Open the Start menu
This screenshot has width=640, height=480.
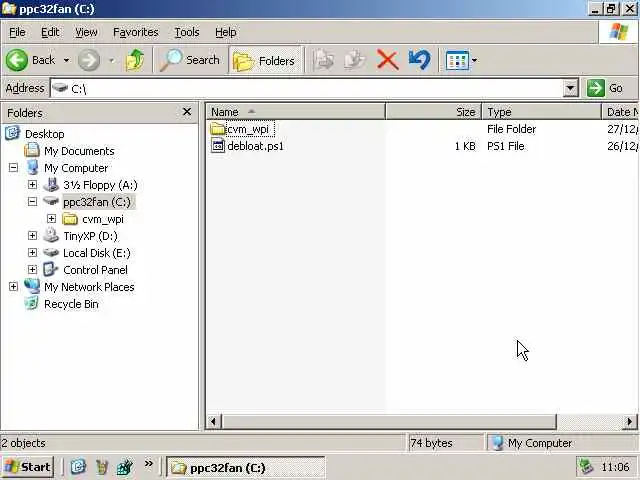pyautogui.click(x=27, y=467)
